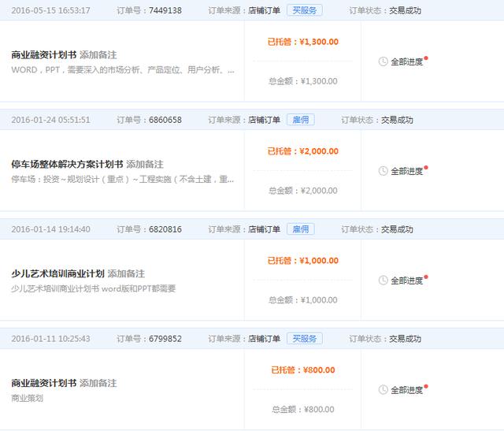Viewport: 504px width, 431px height.
Task: Click the progress clock icon for order 6820816
Action: (384, 281)
